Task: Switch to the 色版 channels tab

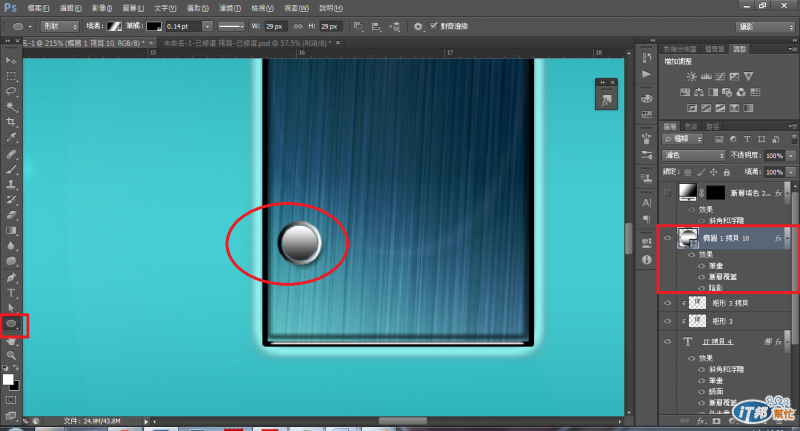Action: (x=691, y=126)
